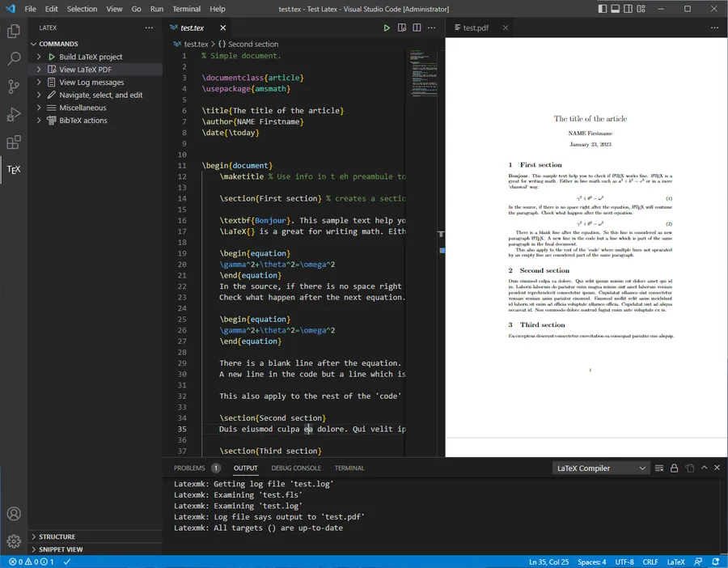
Task: Click the Build LaTeX project play icon in editor toolbar
Action: pyautogui.click(x=387, y=28)
